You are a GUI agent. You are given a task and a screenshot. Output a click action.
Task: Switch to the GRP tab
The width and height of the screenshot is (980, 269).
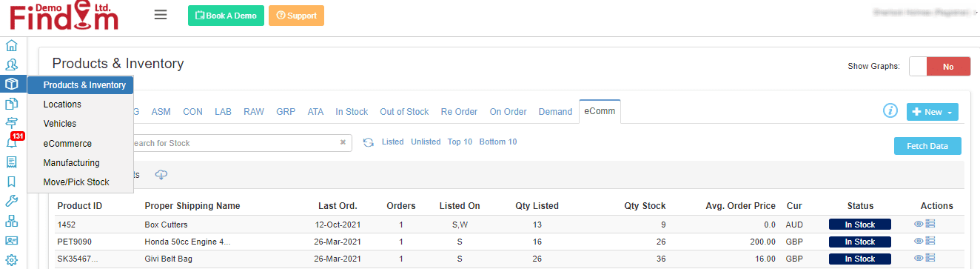pyautogui.click(x=286, y=112)
